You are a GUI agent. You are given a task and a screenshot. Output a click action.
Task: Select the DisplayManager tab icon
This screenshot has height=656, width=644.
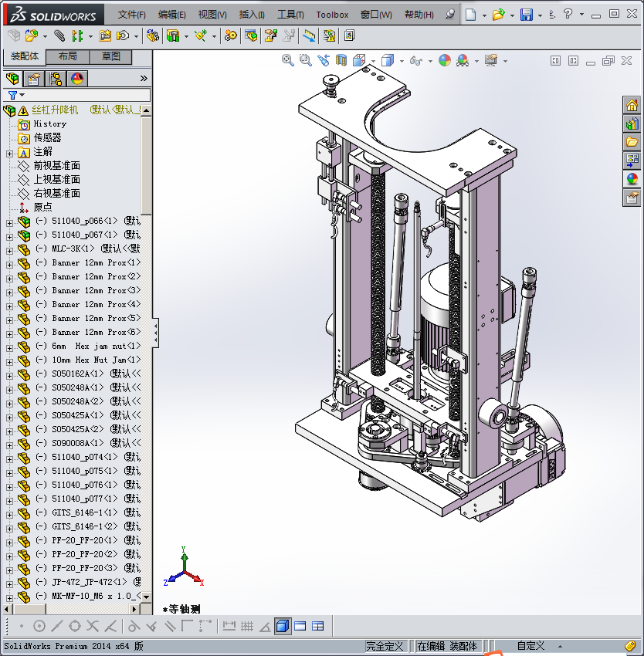[x=77, y=78]
